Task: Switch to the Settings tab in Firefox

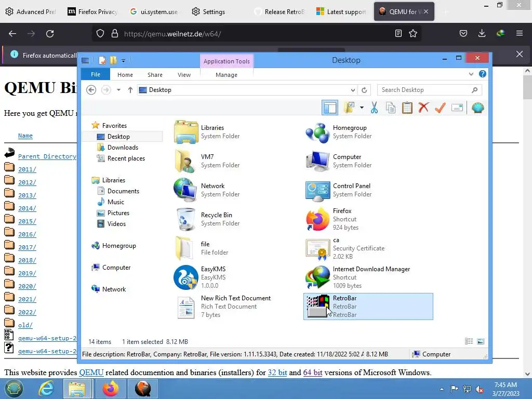Action: point(208,11)
